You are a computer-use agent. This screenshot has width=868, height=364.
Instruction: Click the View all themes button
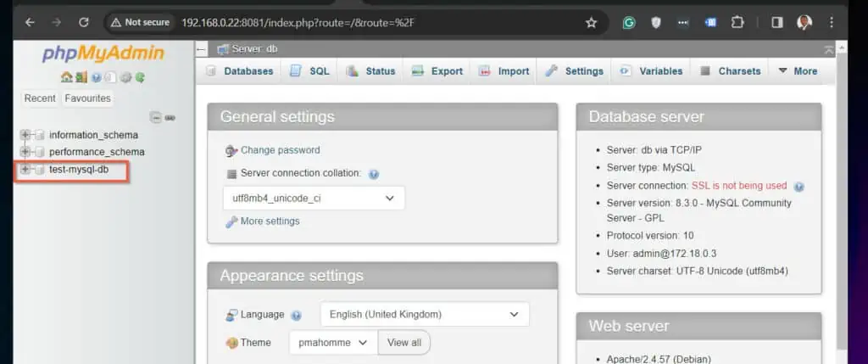[404, 343]
